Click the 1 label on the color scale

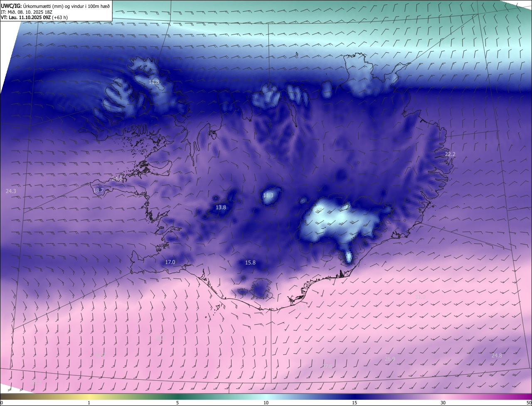89,403
